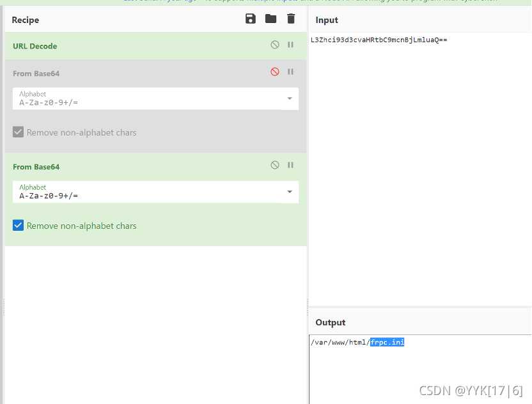Select the greyed From Base64 title
This screenshot has height=404, width=532.
click(x=36, y=74)
